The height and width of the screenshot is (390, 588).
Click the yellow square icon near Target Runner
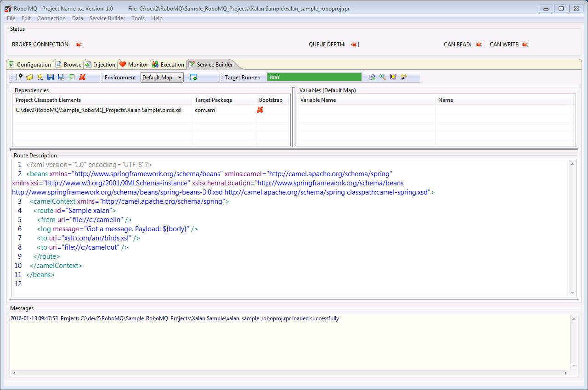click(x=393, y=77)
